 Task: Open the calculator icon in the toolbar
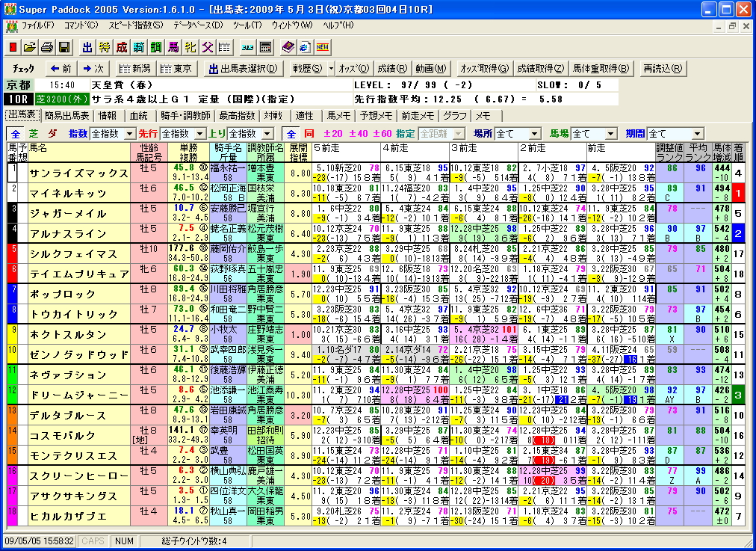coord(264,47)
